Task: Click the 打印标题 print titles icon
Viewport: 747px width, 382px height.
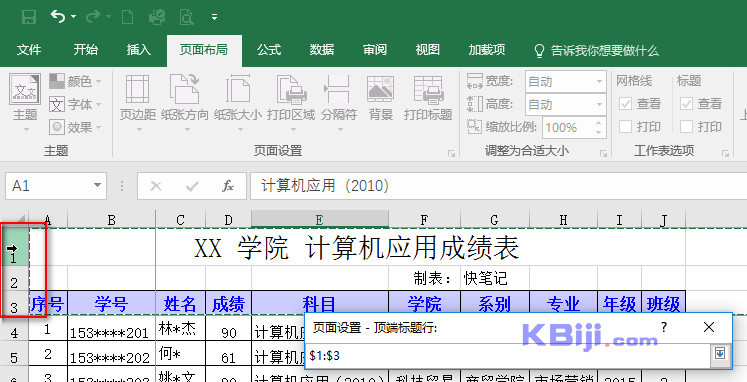Action: tap(428, 98)
